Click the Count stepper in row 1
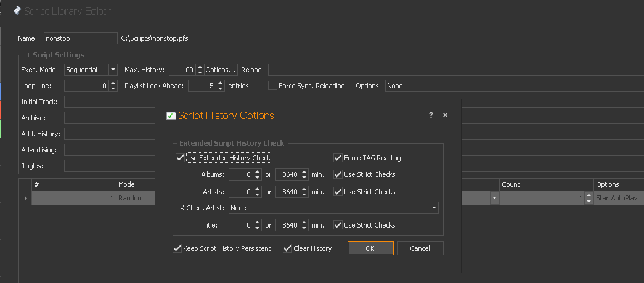644x283 pixels. coord(589,198)
